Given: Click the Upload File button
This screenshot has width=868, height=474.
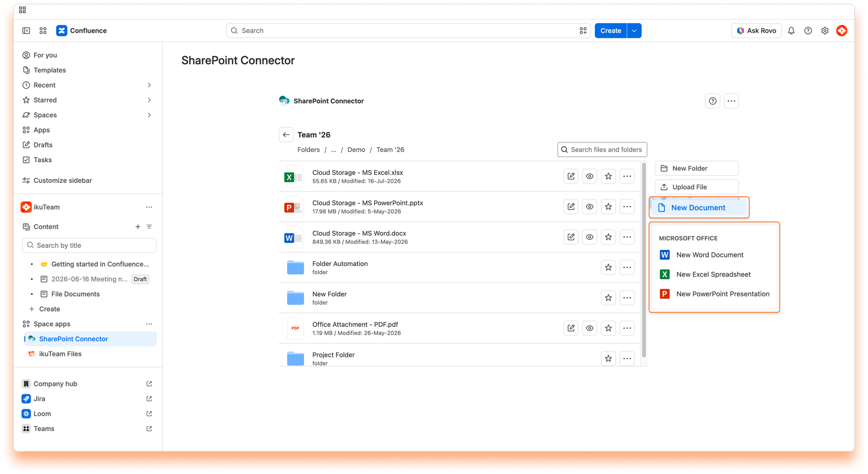Looking at the screenshot, I should [x=697, y=187].
